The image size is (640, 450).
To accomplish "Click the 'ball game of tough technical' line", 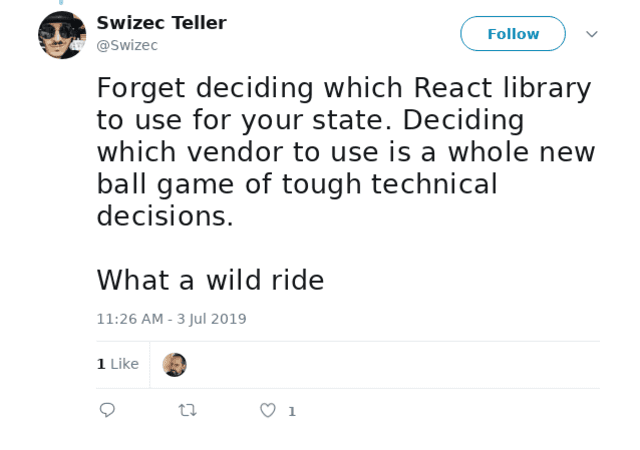I will [x=297, y=185].
